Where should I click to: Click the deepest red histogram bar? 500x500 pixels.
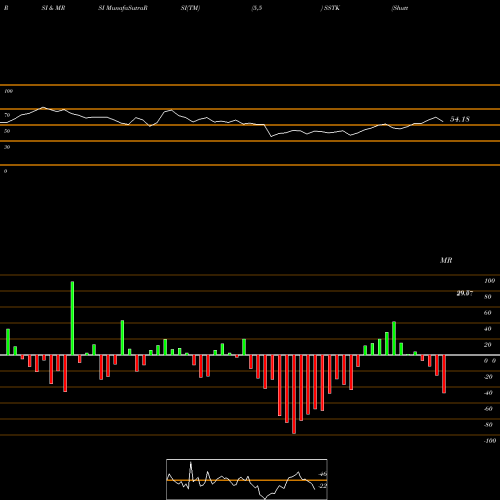click(294, 394)
